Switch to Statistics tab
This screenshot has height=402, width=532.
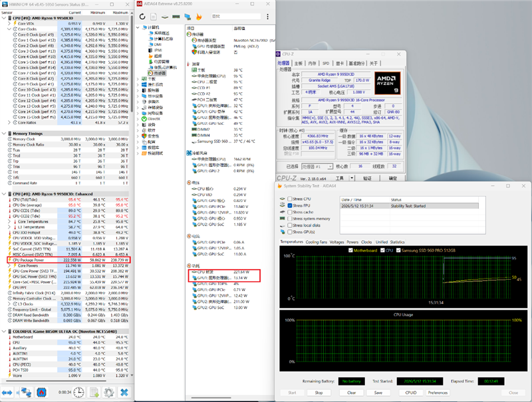point(397,242)
